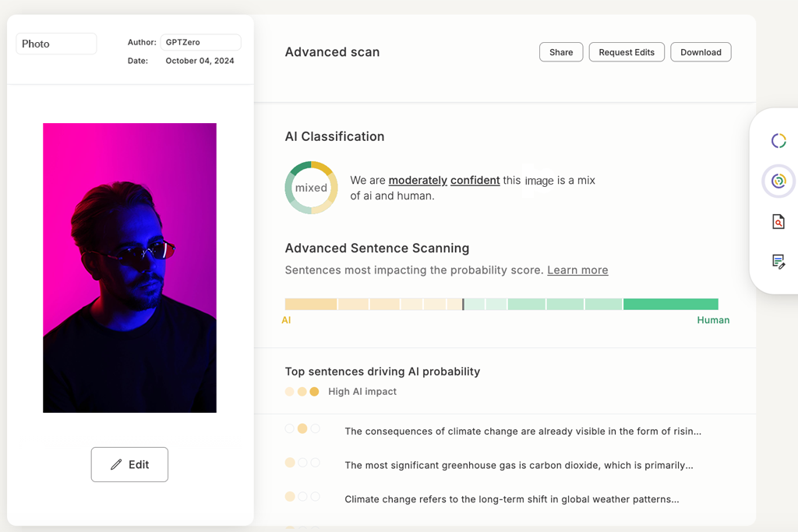Click the 'Advanced Sentence Scanning' heading
This screenshot has width=798, height=532.
377,248
